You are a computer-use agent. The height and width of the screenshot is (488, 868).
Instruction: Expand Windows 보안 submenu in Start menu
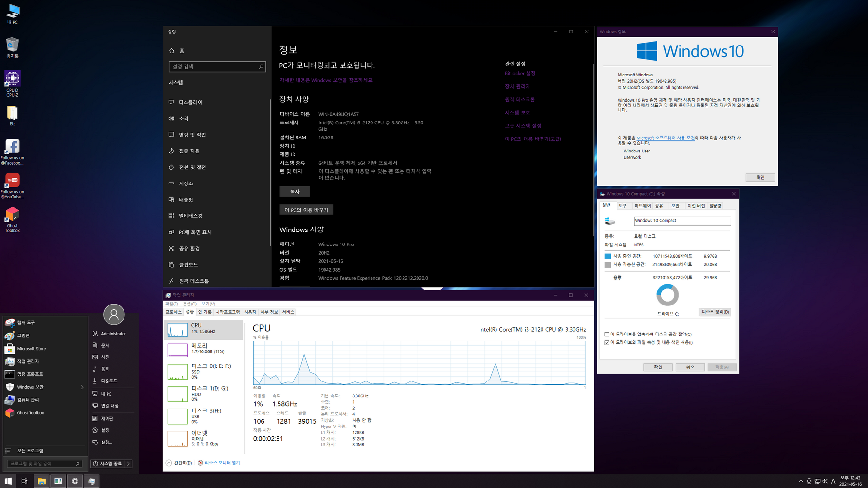coord(82,387)
